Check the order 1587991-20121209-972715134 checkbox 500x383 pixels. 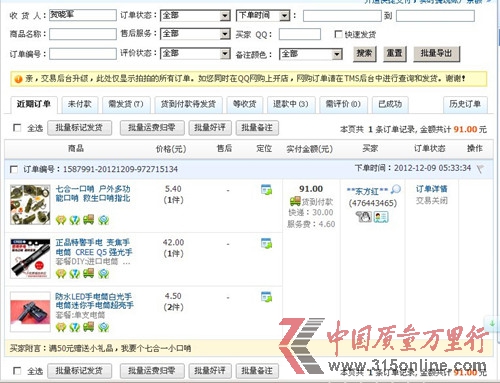tap(14, 169)
